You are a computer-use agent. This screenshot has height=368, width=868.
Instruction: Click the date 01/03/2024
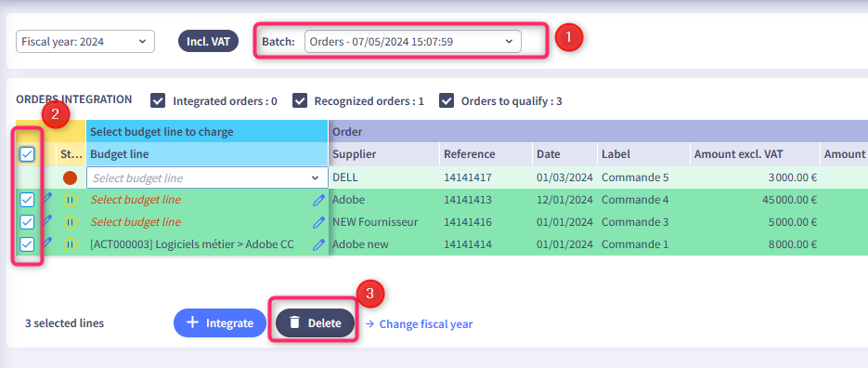(x=564, y=177)
